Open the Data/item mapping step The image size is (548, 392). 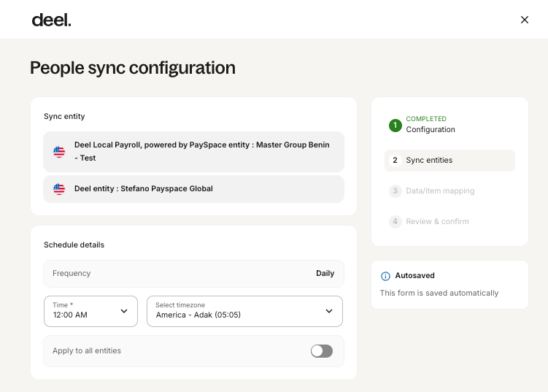tap(449, 191)
